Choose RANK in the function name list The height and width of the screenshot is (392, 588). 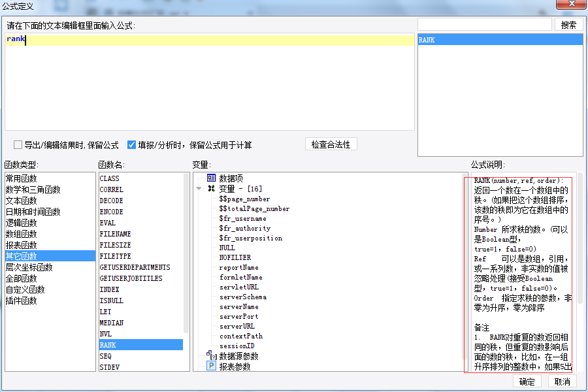141,345
